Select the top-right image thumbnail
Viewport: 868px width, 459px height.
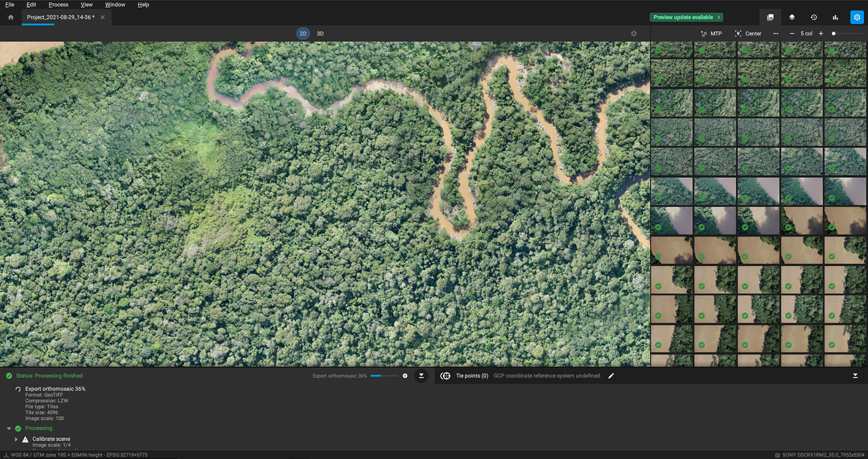(x=845, y=50)
